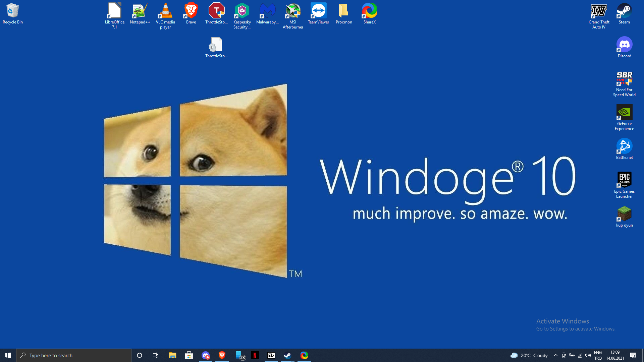Switch to 7-Zip in the taskbar
Image resolution: width=644 pixels, height=362 pixels.
pyautogui.click(x=271, y=355)
